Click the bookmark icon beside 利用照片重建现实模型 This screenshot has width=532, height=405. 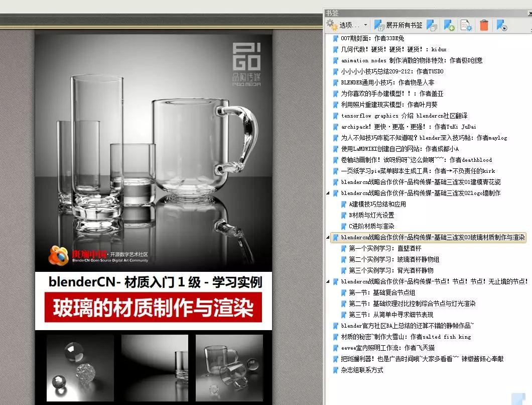click(336, 105)
